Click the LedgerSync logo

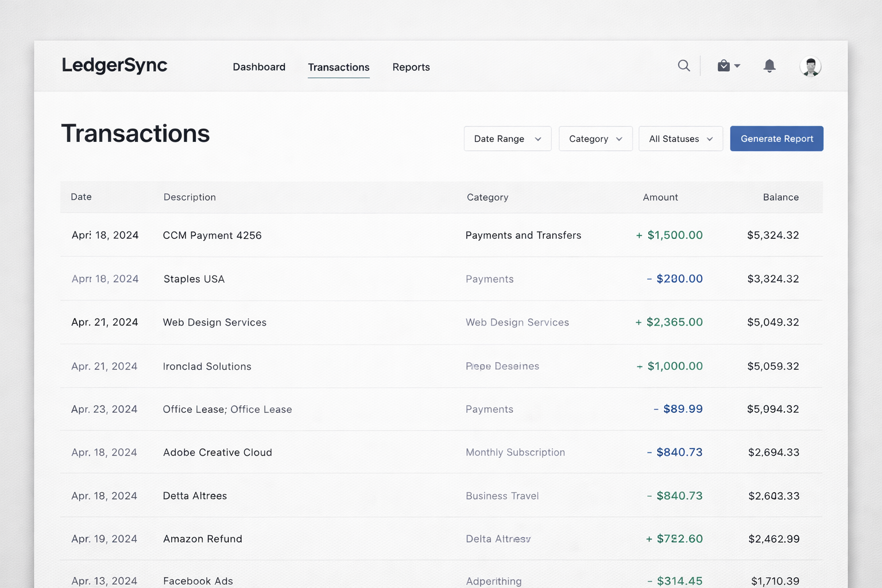click(114, 65)
